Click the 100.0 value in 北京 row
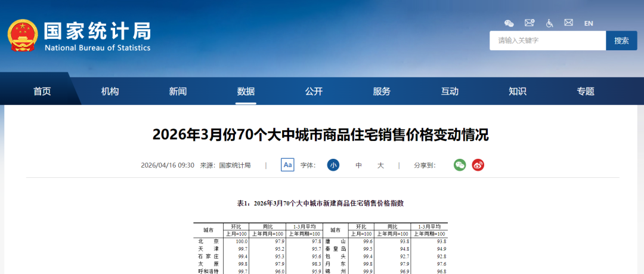 [242, 242]
